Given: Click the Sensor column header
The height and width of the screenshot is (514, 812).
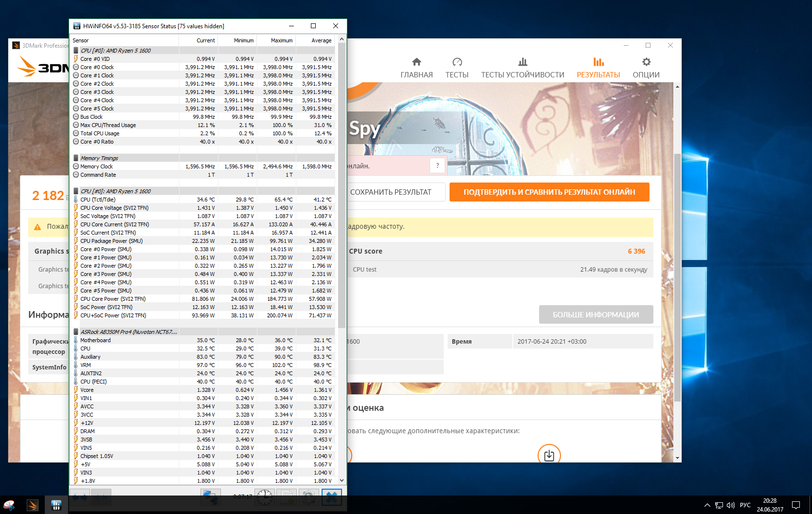Looking at the screenshot, I should 125,40.
